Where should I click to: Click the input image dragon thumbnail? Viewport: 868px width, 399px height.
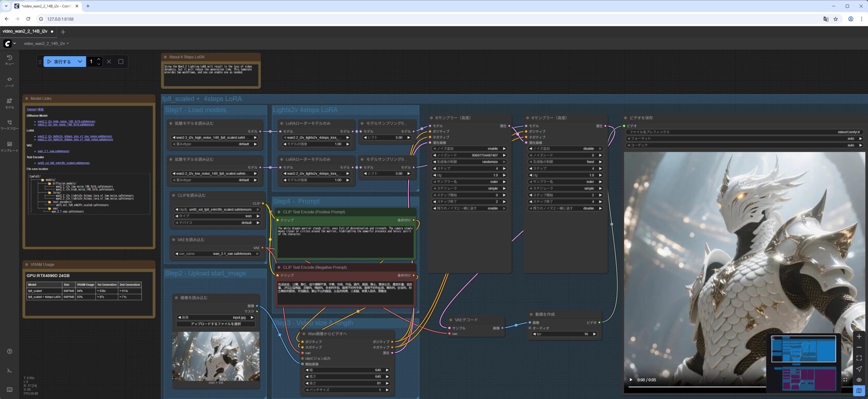pyautogui.click(x=216, y=356)
